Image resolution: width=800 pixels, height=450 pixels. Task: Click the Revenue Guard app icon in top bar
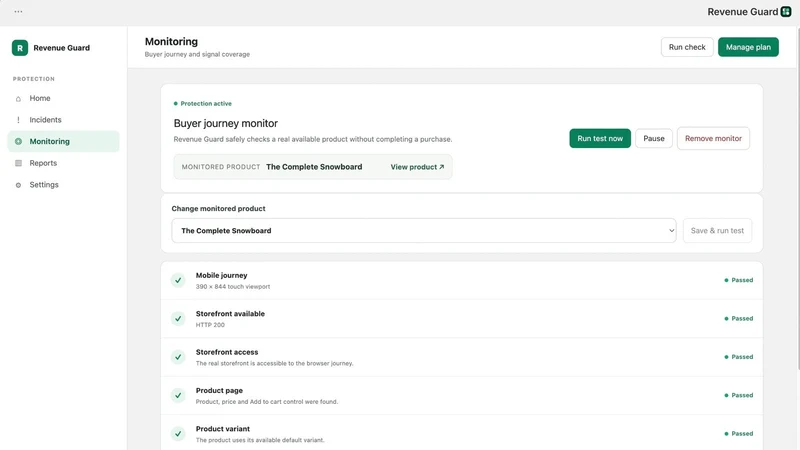786,12
